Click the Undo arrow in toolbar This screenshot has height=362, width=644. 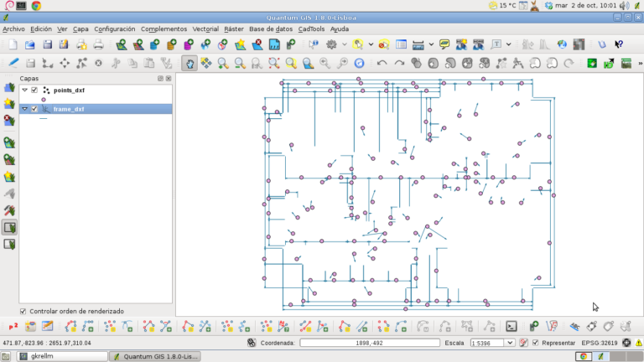(x=382, y=63)
